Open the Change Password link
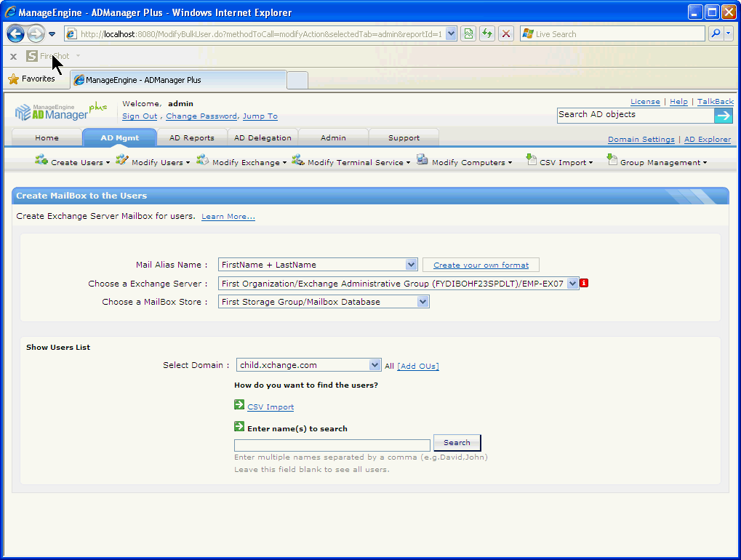Screen dimensions: 741x560 point(201,116)
